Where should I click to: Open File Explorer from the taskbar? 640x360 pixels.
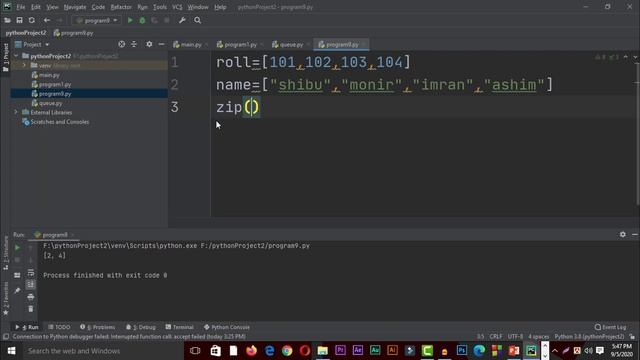322,351
